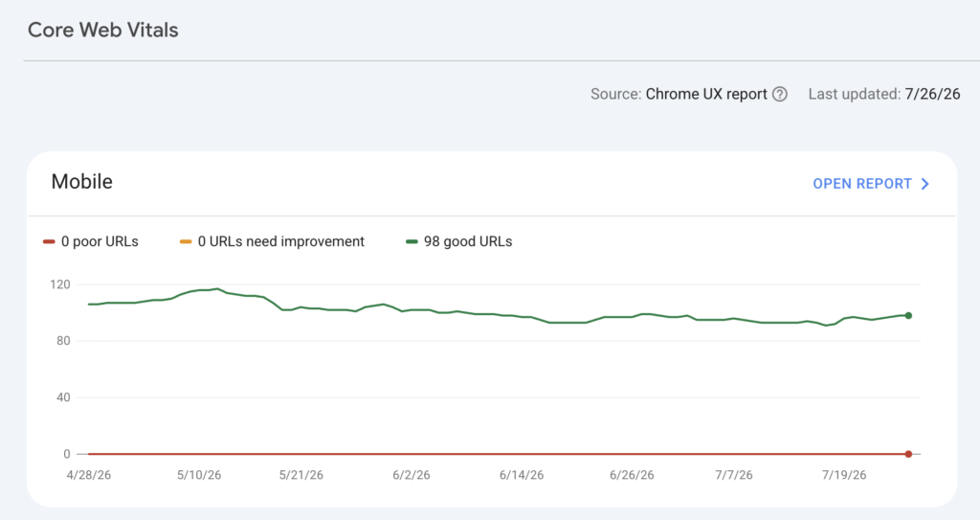Viewport: 980px width, 520px height.
Task: Click the red poor URLs legend swatch
Action: point(49,241)
